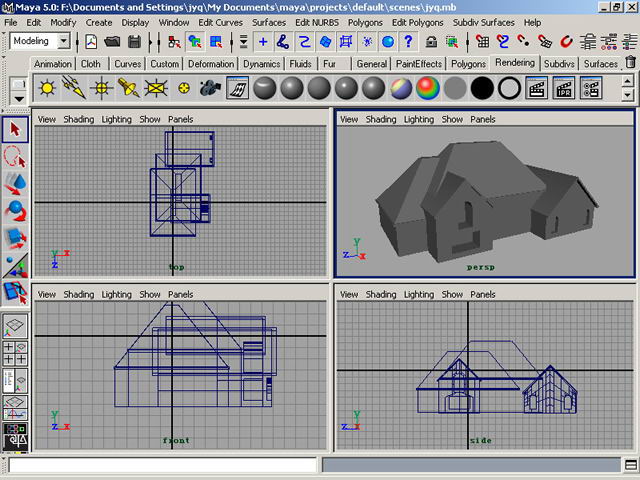Screen dimensions: 640x480
Task: Create a spot light from the shelf
Action: click(128, 88)
